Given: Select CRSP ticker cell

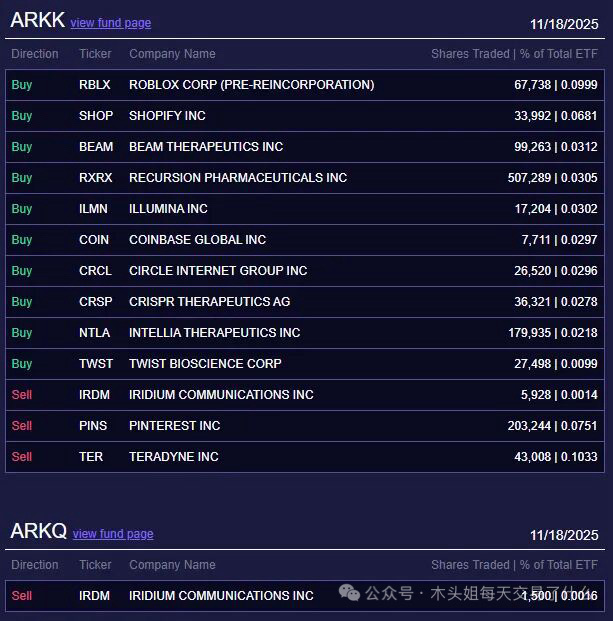Looking at the screenshot, I should tap(95, 302).
